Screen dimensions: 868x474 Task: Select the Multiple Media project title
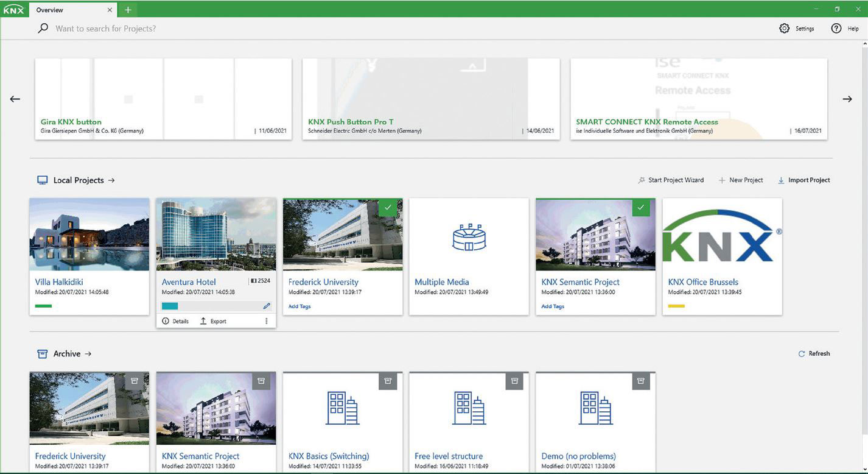[x=442, y=282]
